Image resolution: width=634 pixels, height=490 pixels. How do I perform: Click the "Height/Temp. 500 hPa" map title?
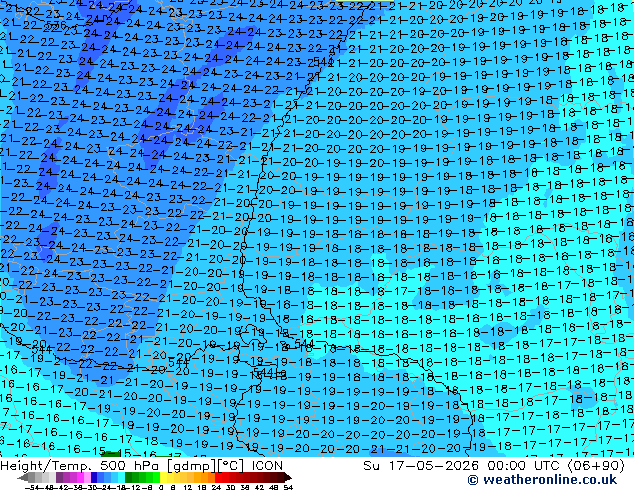[x=80, y=466]
